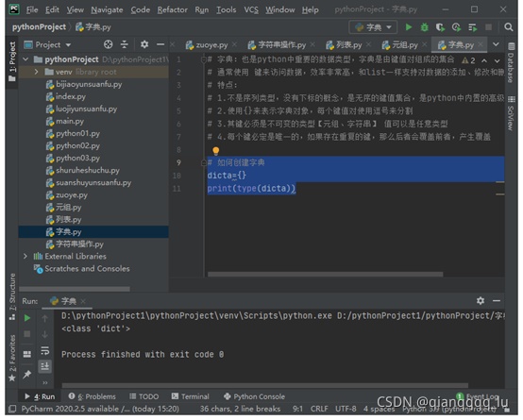Toggle scroll-to-end in Run console
The width and height of the screenshot is (523, 420).
coord(44,366)
